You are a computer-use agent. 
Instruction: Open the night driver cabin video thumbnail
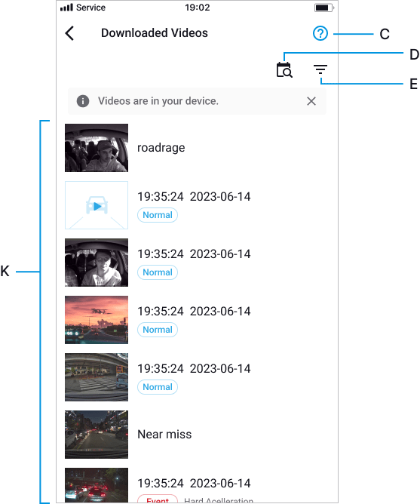click(x=97, y=263)
